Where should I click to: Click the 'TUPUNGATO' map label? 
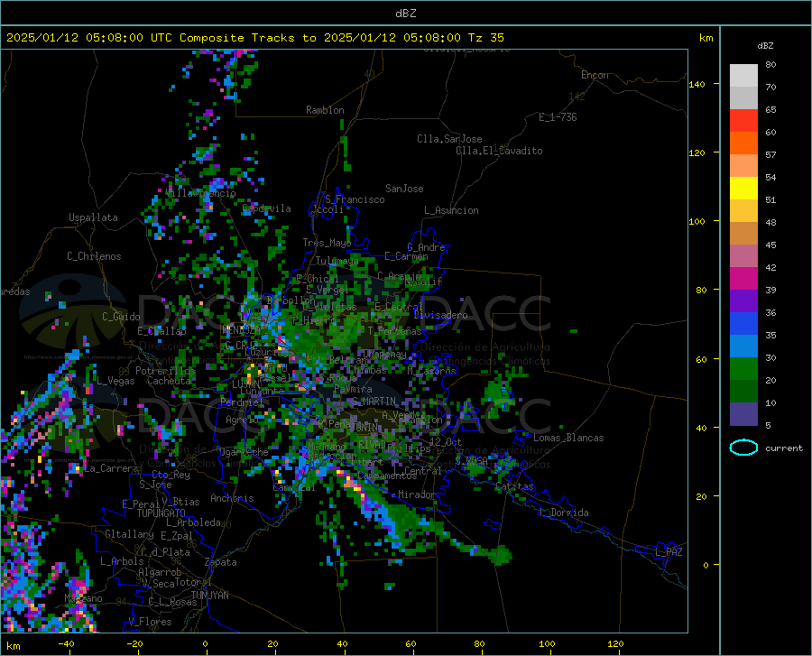(x=161, y=513)
